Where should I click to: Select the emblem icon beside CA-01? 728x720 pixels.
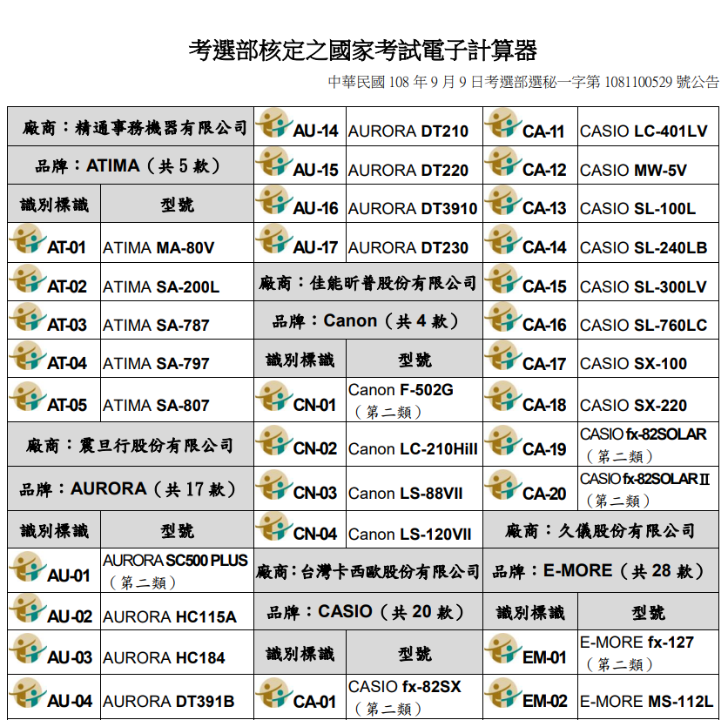[x=274, y=693]
